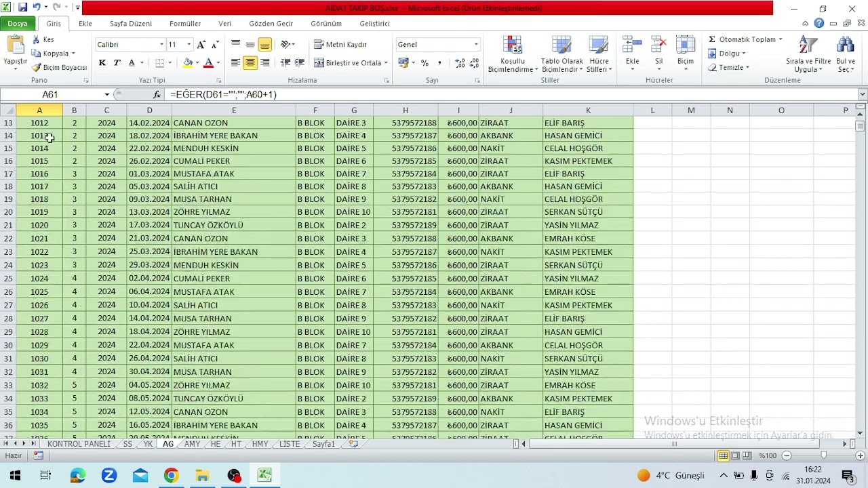Image resolution: width=868 pixels, height=488 pixels.
Task: Click the Ekle insert cells icon
Action: pos(632,46)
